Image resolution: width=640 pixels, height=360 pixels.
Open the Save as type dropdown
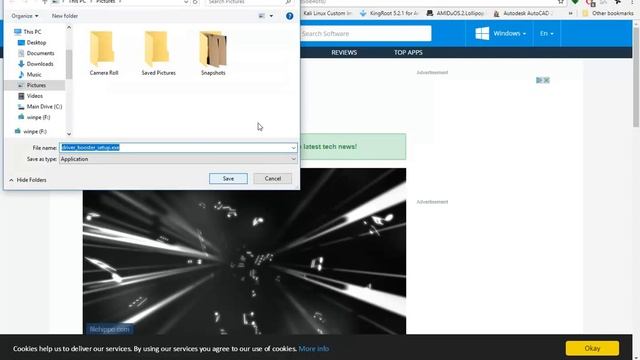pos(178,159)
